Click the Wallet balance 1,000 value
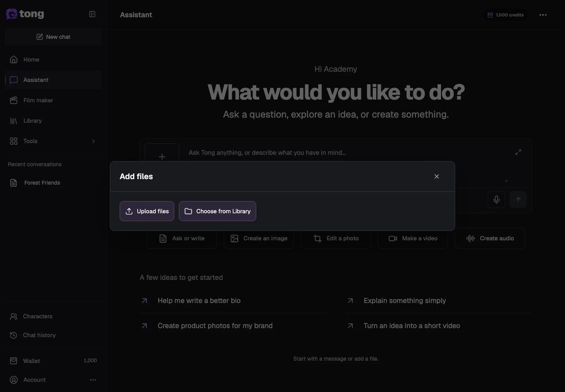This screenshot has height=392, width=565. pos(90,361)
